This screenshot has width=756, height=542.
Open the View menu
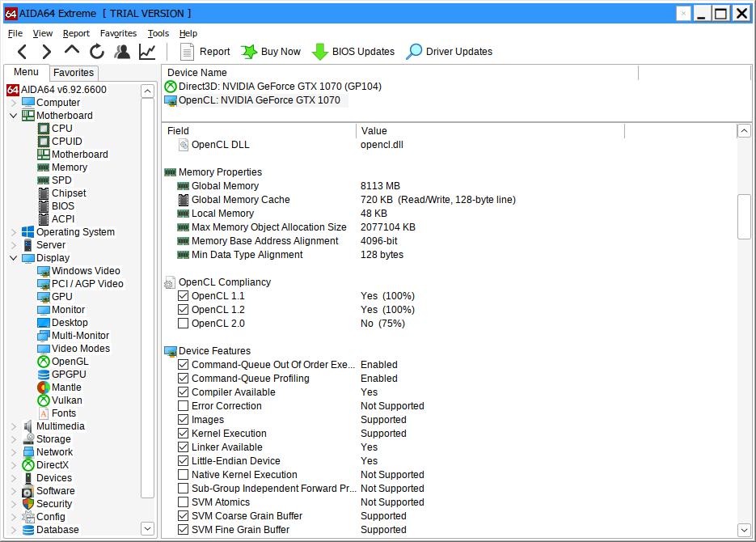[42, 33]
